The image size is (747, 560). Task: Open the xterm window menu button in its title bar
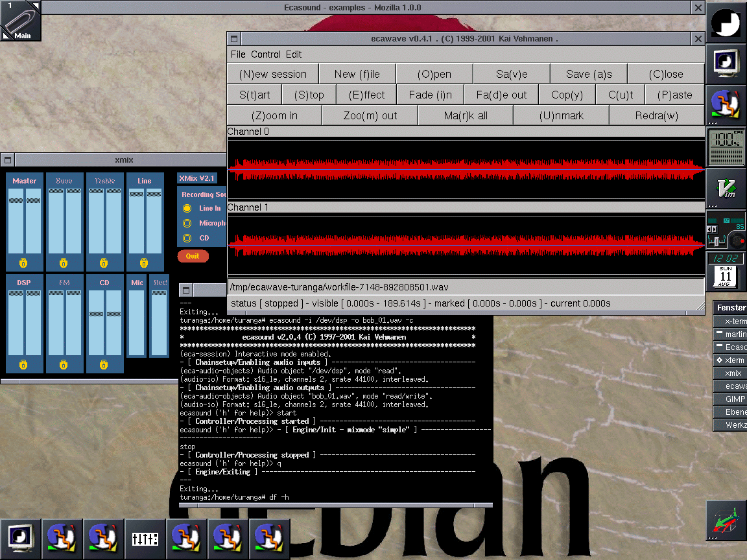[186, 290]
